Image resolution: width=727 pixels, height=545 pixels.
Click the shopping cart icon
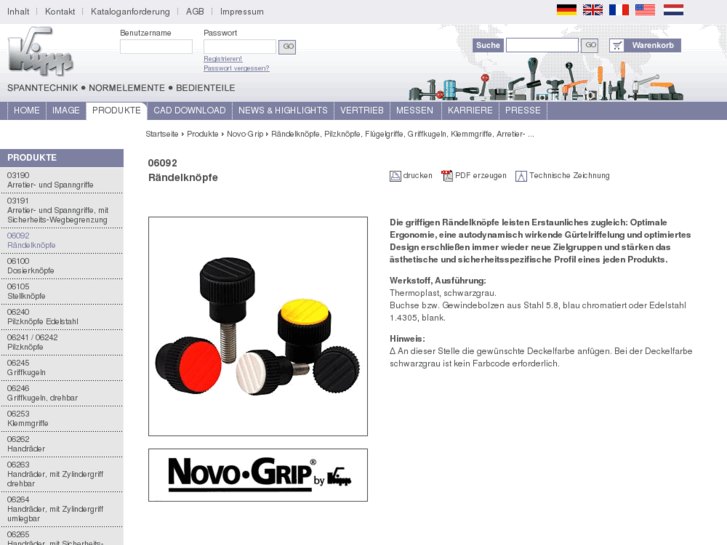pyautogui.click(x=617, y=45)
